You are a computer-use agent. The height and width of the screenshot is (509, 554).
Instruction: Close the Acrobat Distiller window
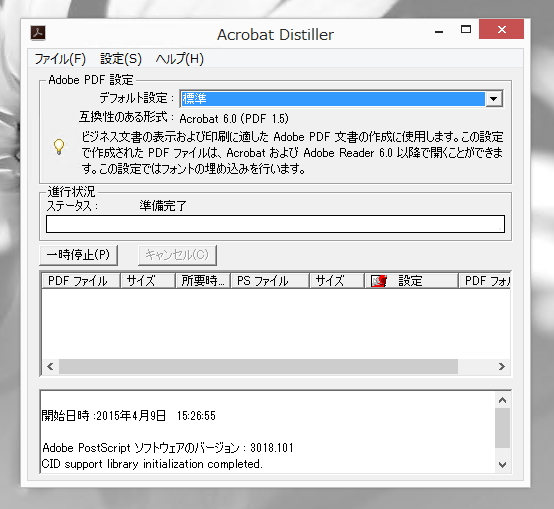click(x=501, y=29)
